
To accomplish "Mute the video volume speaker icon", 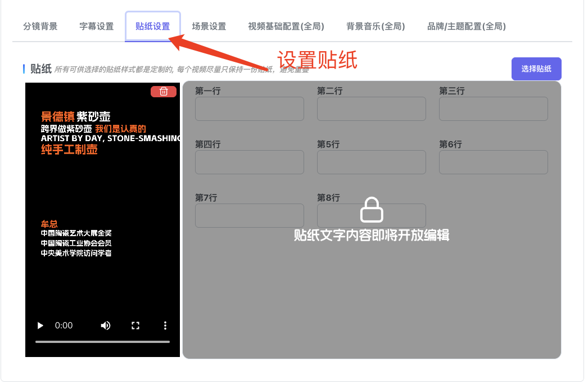I will [105, 326].
